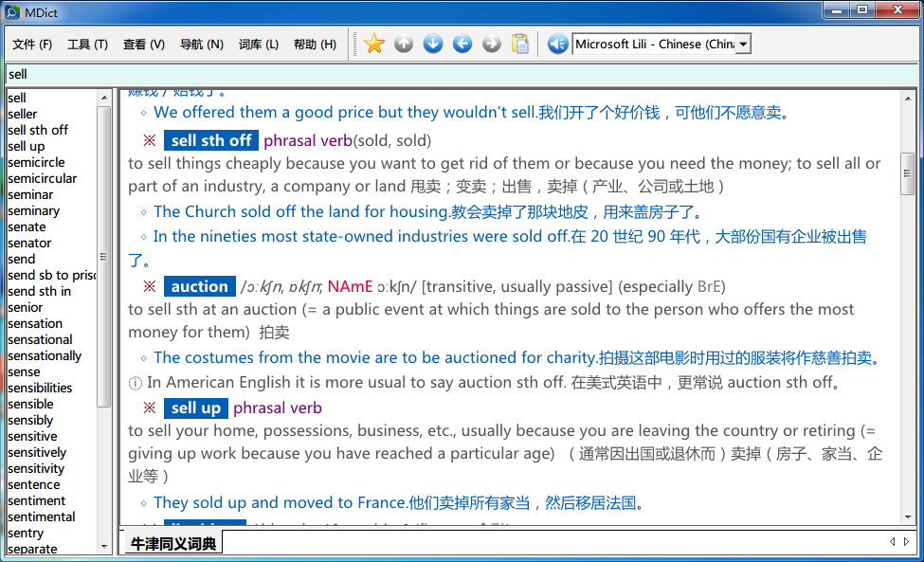Select 'sentry' in the word list

pos(26,534)
